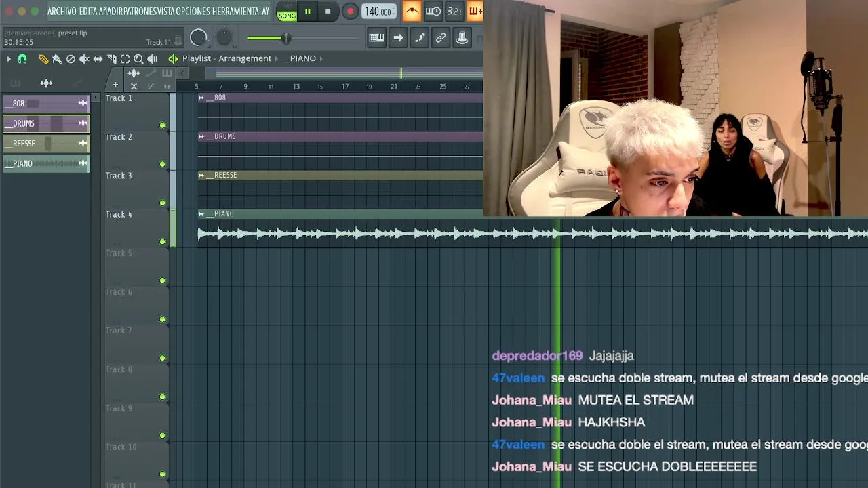Open _PIANO pattern options icon in picker
The height and width of the screenshot is (488, 868).
(83, 163)
